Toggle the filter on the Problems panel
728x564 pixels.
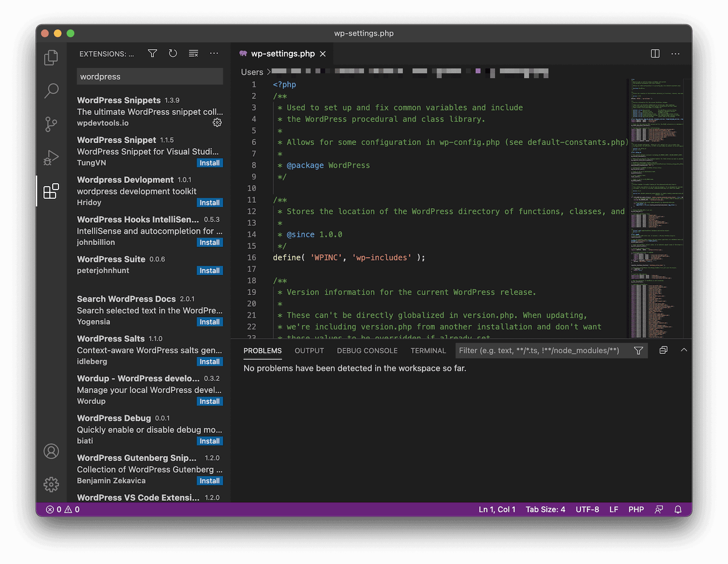[x=638, y=350]
